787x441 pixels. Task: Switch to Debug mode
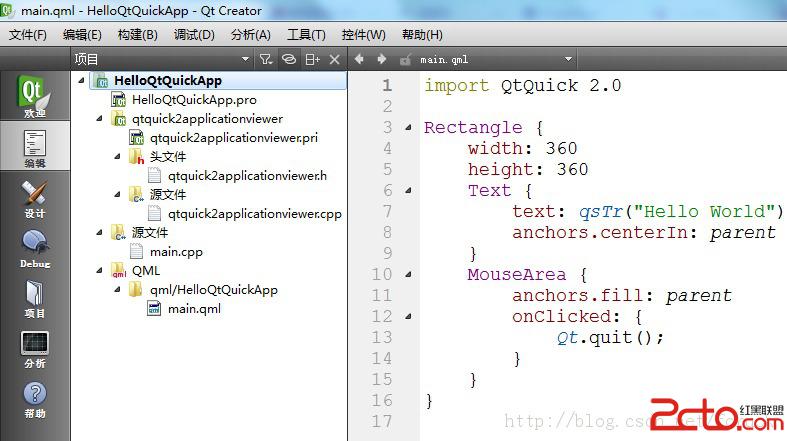point(35,249)
